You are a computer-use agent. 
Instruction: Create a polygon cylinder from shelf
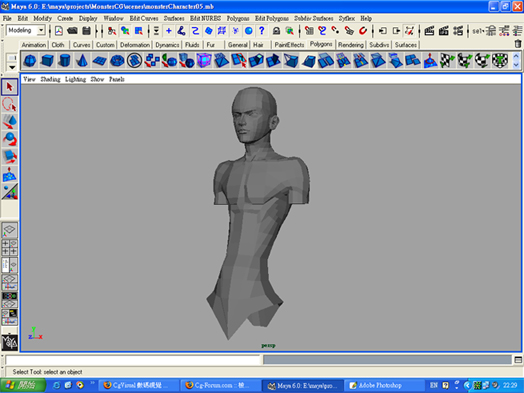point(64,61)
